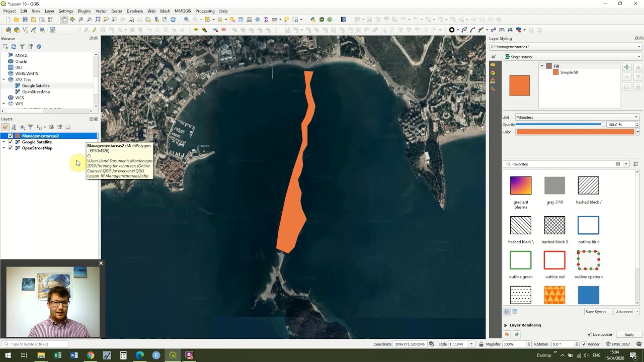Choose the gradient plasma symbol swatch
This screenshot has width=644, height=362.
[521, 185]
